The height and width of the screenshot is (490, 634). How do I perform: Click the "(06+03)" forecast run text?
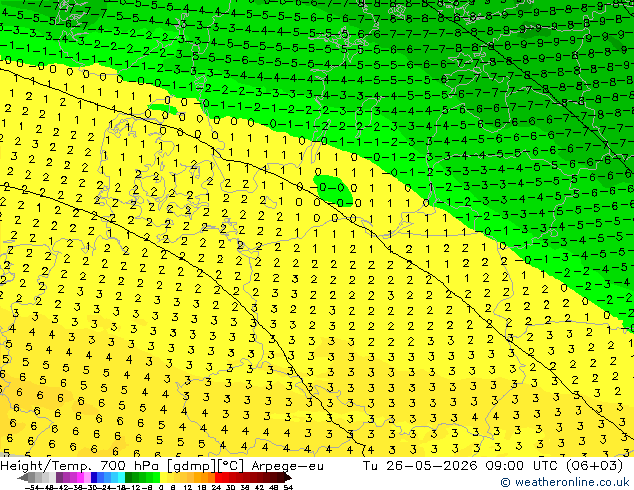(x=594, y=466)
